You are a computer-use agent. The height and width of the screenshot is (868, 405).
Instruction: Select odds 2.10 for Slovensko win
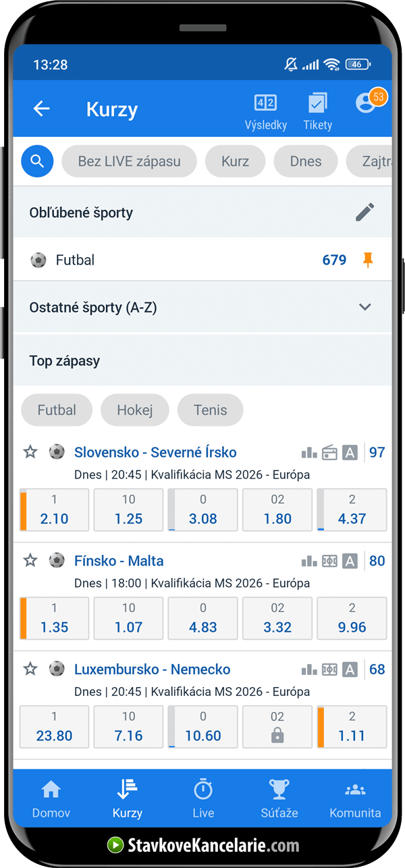coord(54,510)
